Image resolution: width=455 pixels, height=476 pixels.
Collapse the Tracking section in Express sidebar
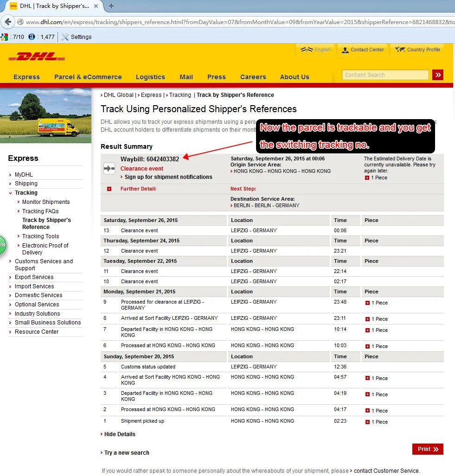[x=10, y=193]
